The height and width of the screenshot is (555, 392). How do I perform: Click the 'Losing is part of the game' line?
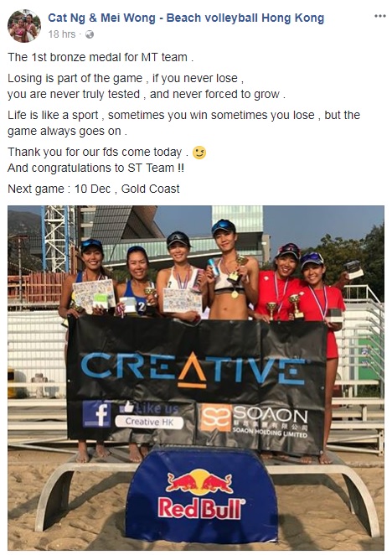(126, 78)
